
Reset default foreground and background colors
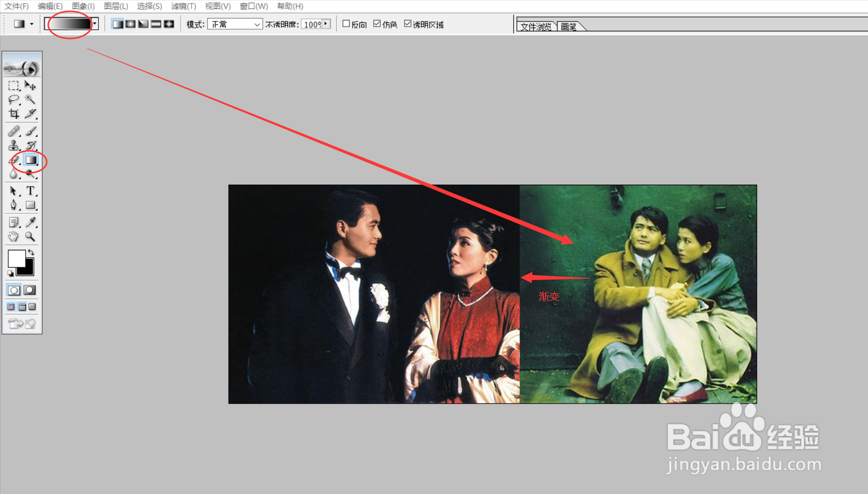pos(10,273)
